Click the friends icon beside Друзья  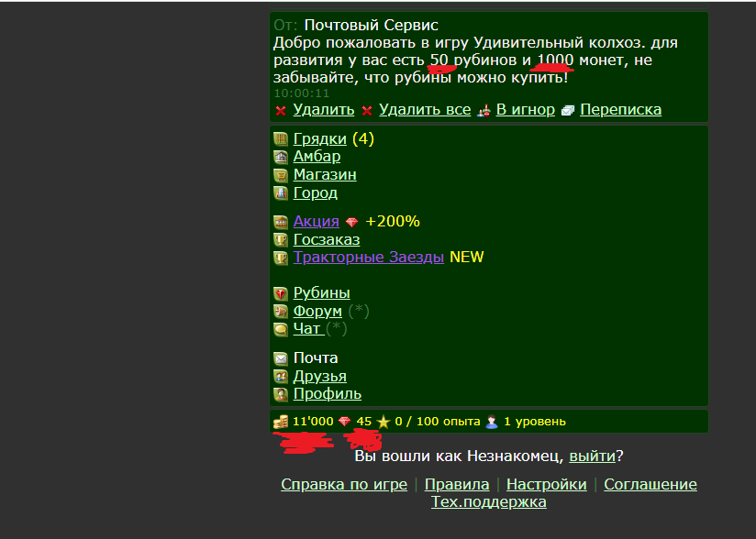click(x=281, y=377)
